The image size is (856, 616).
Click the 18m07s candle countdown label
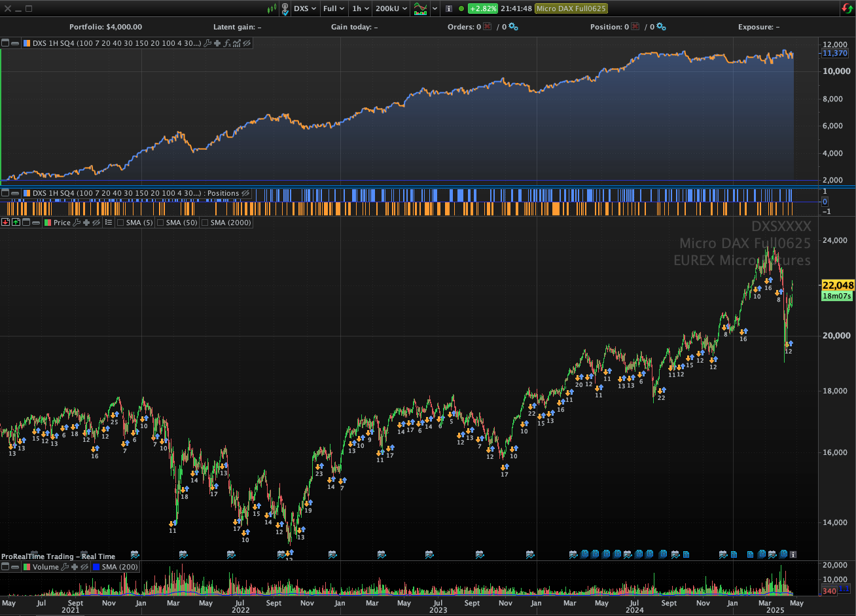tap(836, 296)
